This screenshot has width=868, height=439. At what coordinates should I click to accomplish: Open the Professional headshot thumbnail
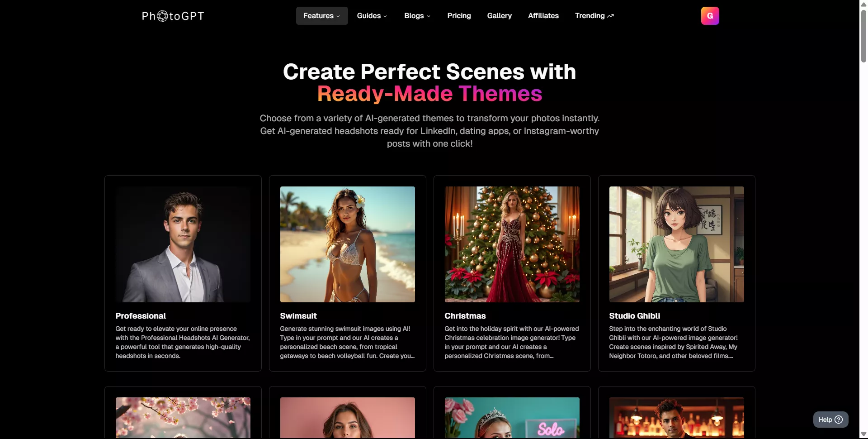coord(183,244)
